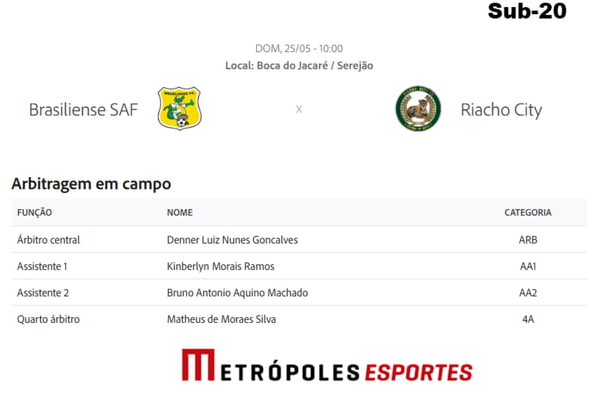
Task: Click name Bruno Antonio Aquino Machado
Action: coord(237,293)
